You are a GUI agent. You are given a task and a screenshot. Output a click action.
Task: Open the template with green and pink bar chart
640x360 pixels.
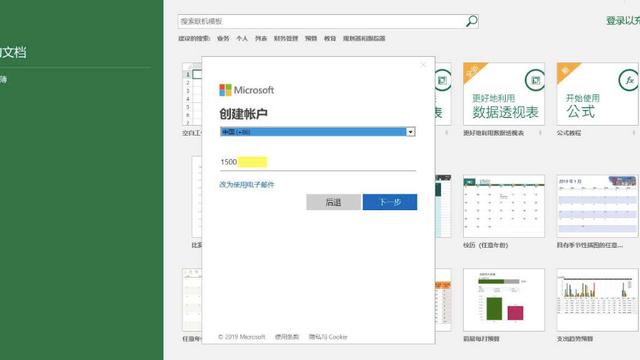(x=504, y=300)
